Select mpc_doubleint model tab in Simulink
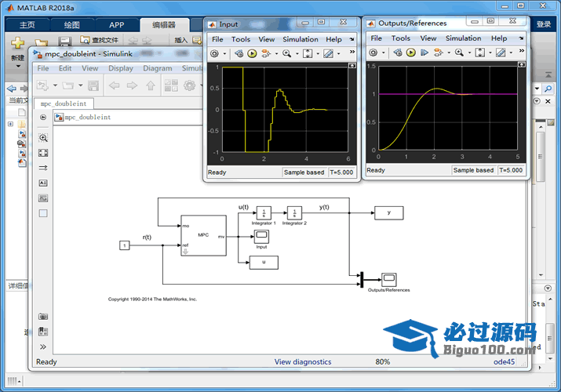Viewport: 561px width, 392px height. click(x=64, y=103)
